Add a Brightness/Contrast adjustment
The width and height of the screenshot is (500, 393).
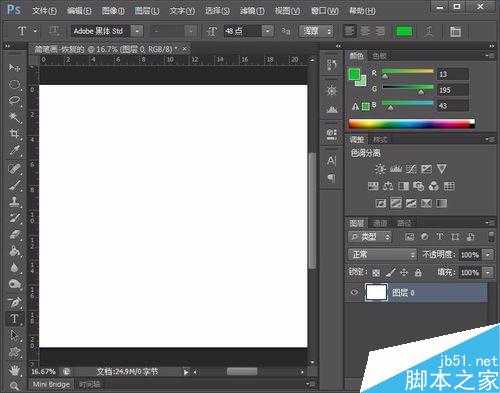(380, 169)
